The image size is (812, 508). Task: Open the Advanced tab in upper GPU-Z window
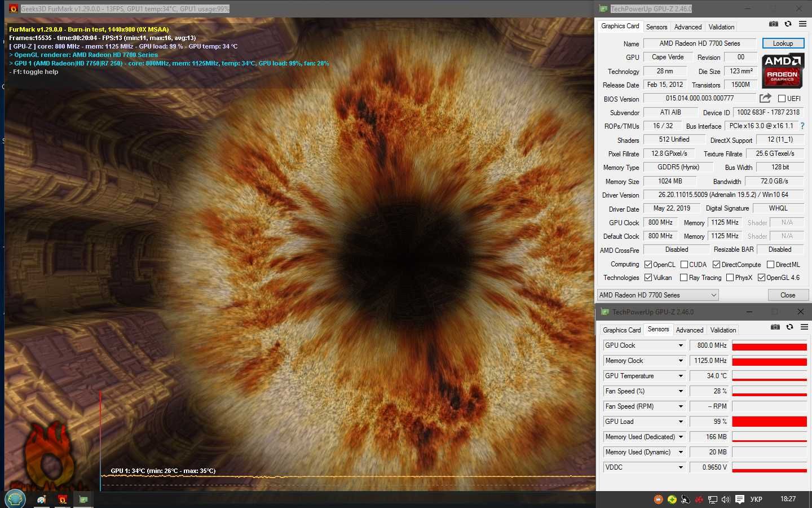point(688,27)
